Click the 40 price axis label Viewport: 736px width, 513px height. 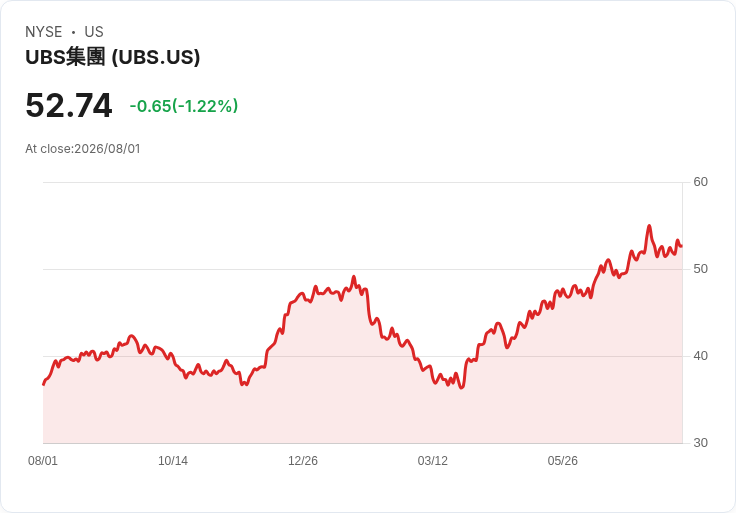coord(700,356)
